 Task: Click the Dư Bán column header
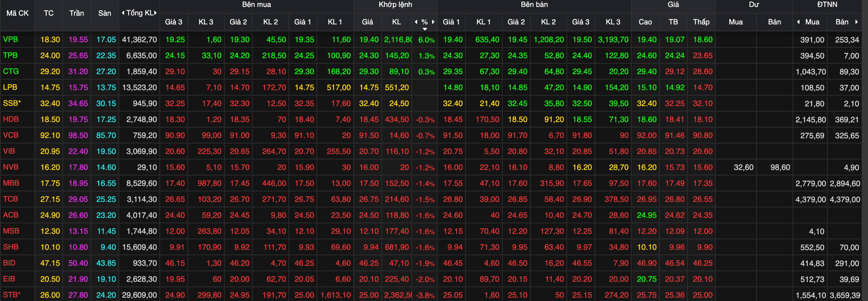click(x=774, y=22)
